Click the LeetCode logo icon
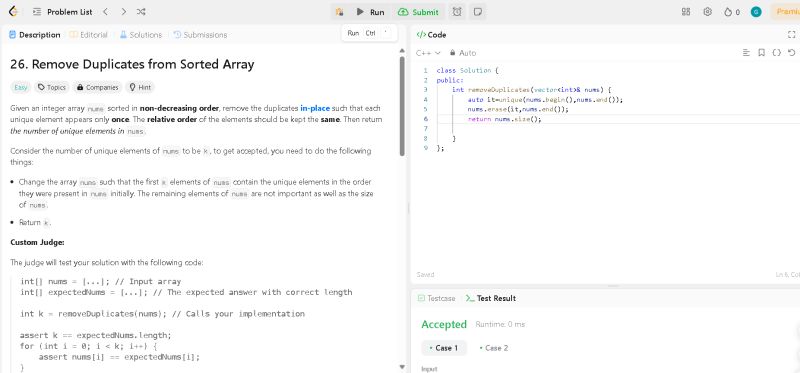Viewport: 800px width, 373px height. pos(13,12)
